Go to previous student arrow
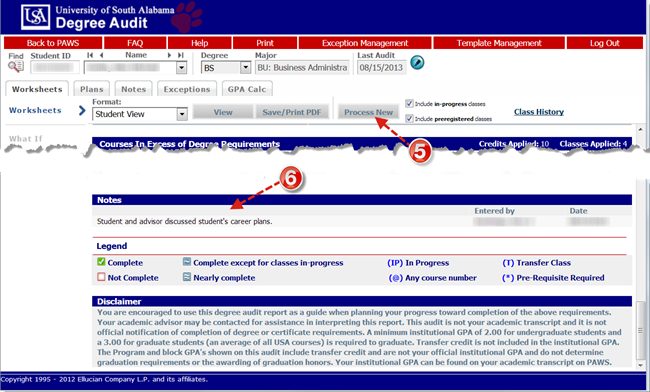 click(102, 55)
